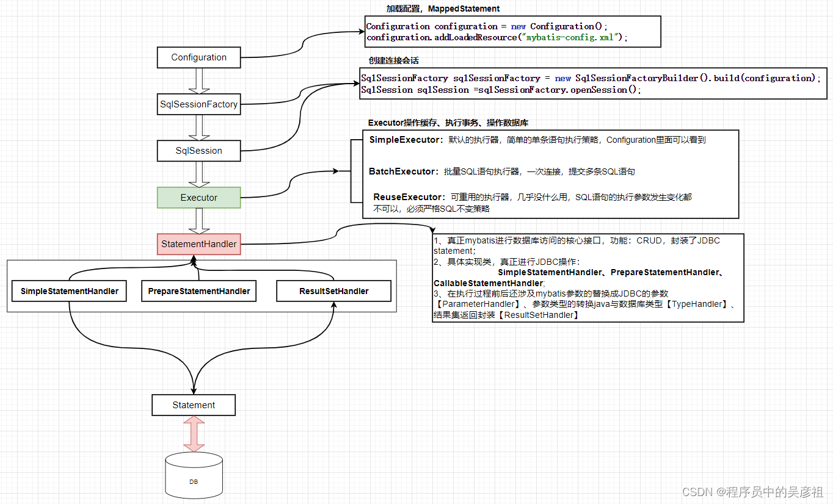Click text '结果集返回封装【ResultSetHandler】'
833x504 pixels.
point(506,315)
